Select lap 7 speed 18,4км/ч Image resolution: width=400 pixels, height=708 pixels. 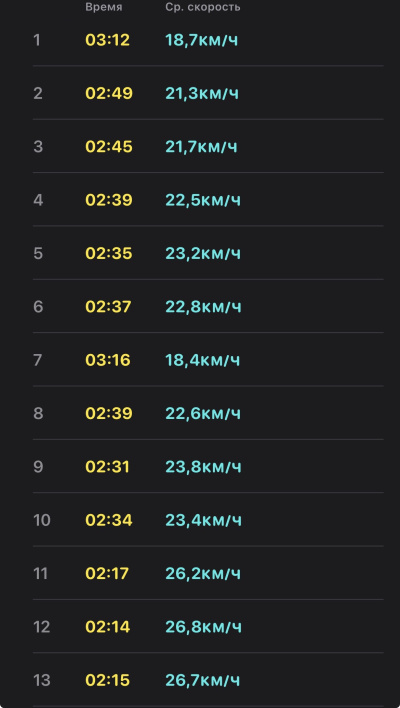(203, 360)
